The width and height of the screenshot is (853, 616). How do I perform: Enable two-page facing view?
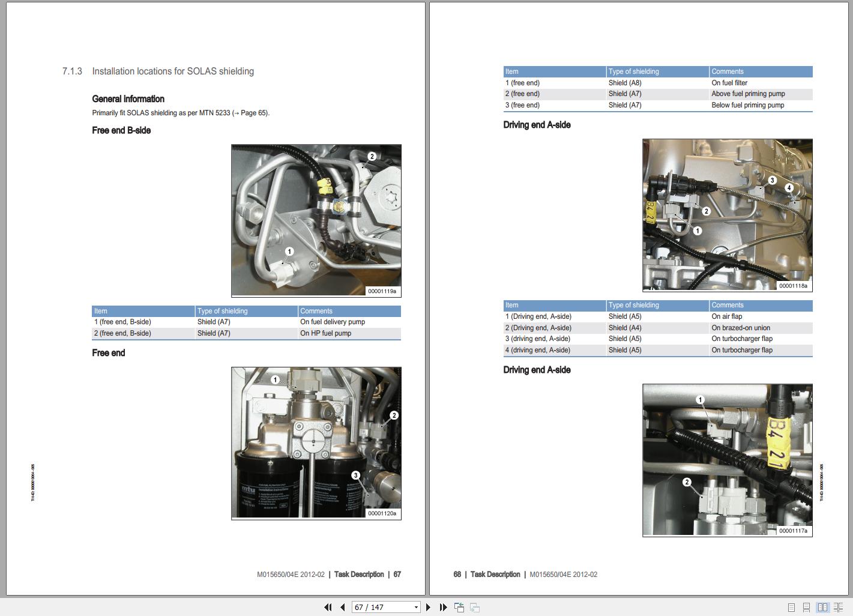[824, 607]
